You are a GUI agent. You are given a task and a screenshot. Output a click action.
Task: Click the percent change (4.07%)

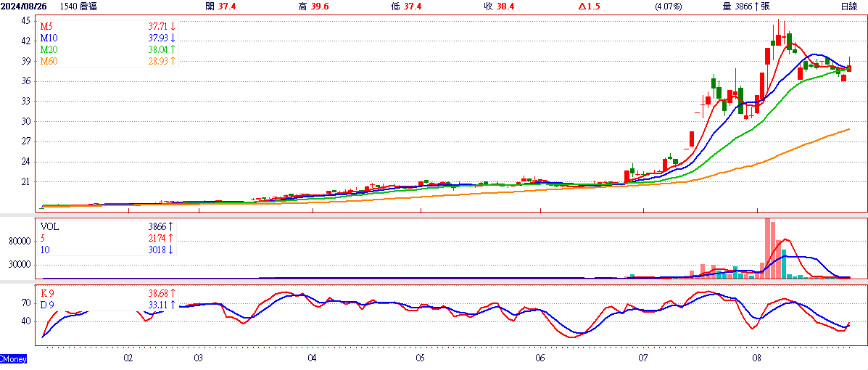coord(668,7)
